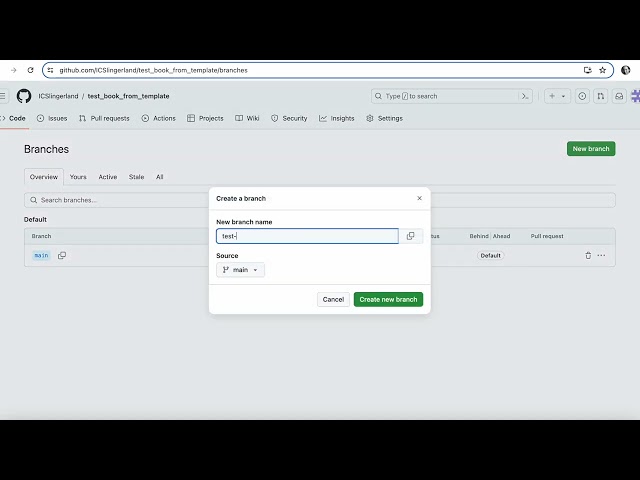Click the Create new plus icon
Image resolution: width=640 pixels, height=480 pixels.
552,96
